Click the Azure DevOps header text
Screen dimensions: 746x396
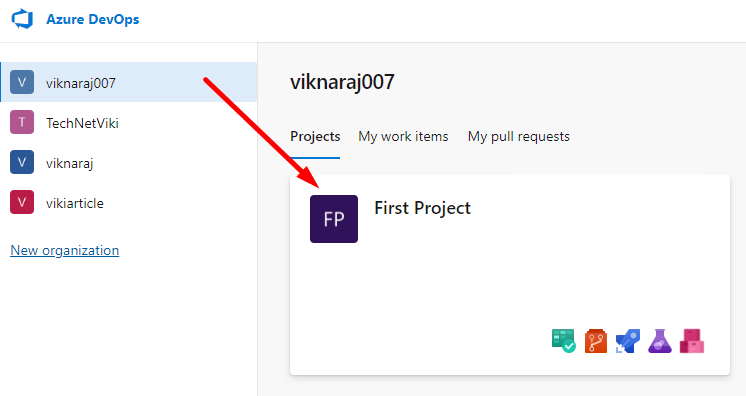93,20
